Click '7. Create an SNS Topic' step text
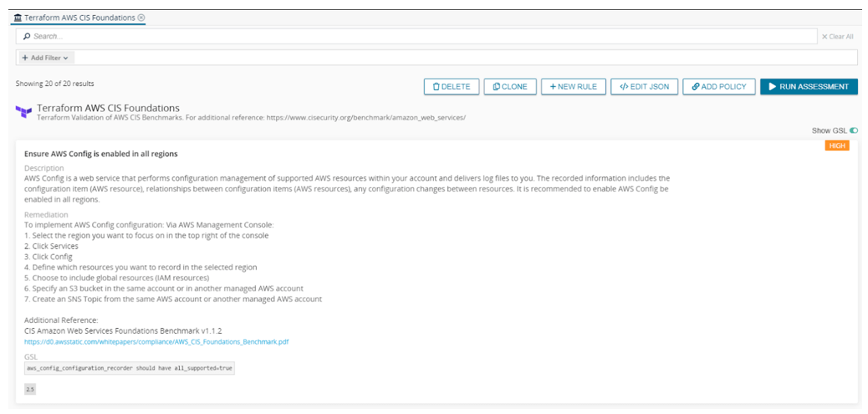The width and height of the screenshot is (868, 414). click(x=173, y=299)
